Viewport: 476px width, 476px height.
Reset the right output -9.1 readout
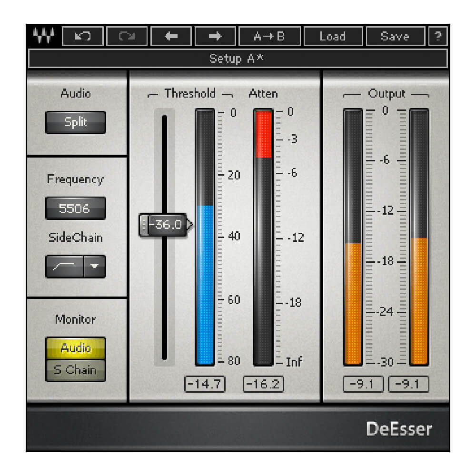408,384
